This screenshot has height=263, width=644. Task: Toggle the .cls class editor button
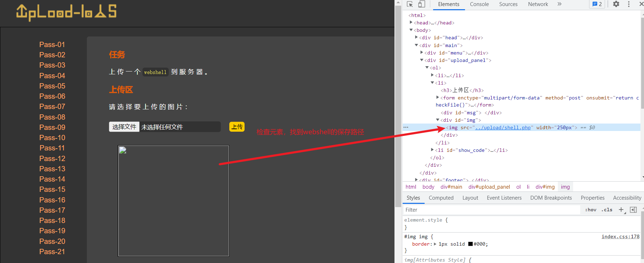[607, 210]
